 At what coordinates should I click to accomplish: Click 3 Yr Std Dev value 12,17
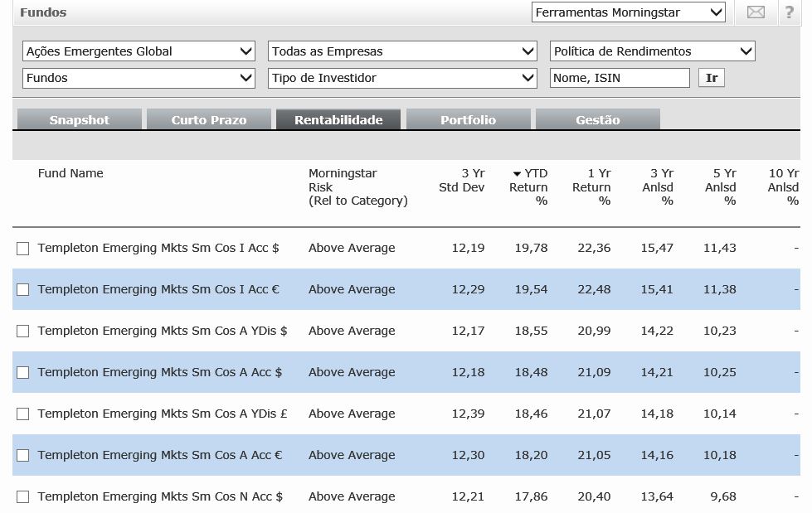468,331
